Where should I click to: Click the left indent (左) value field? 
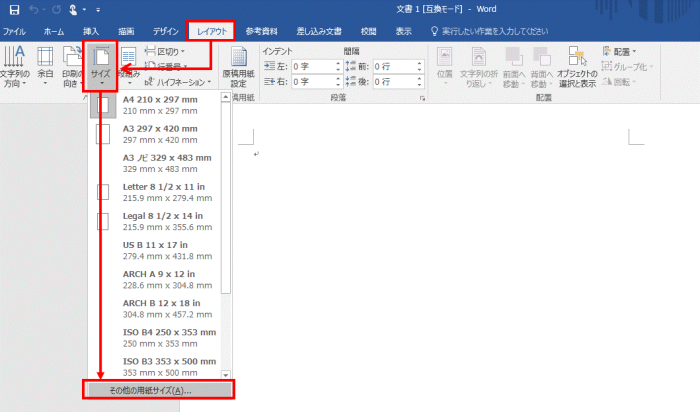(x=308, y=67)
